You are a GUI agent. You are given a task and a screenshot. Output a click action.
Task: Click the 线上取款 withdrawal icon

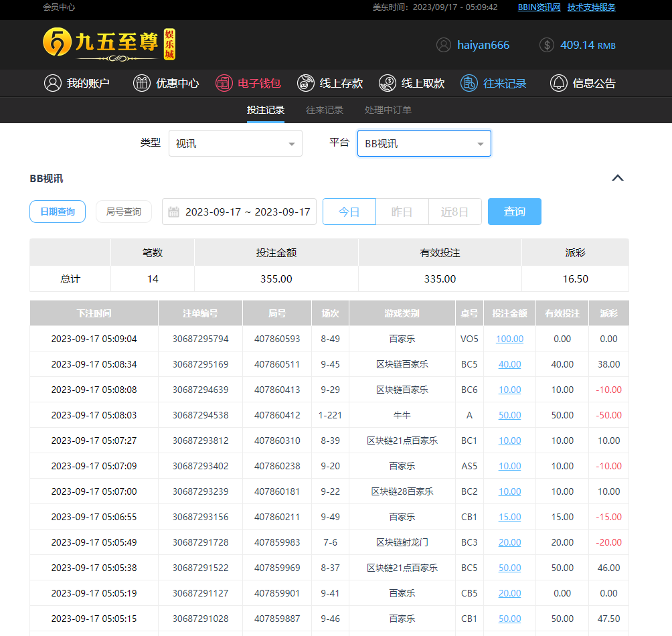(x=388, y=83)
